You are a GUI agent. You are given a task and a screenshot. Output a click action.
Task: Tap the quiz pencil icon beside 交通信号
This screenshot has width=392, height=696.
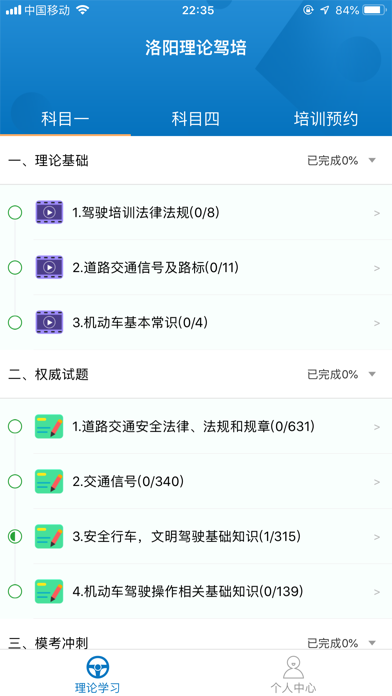[49, 482]
